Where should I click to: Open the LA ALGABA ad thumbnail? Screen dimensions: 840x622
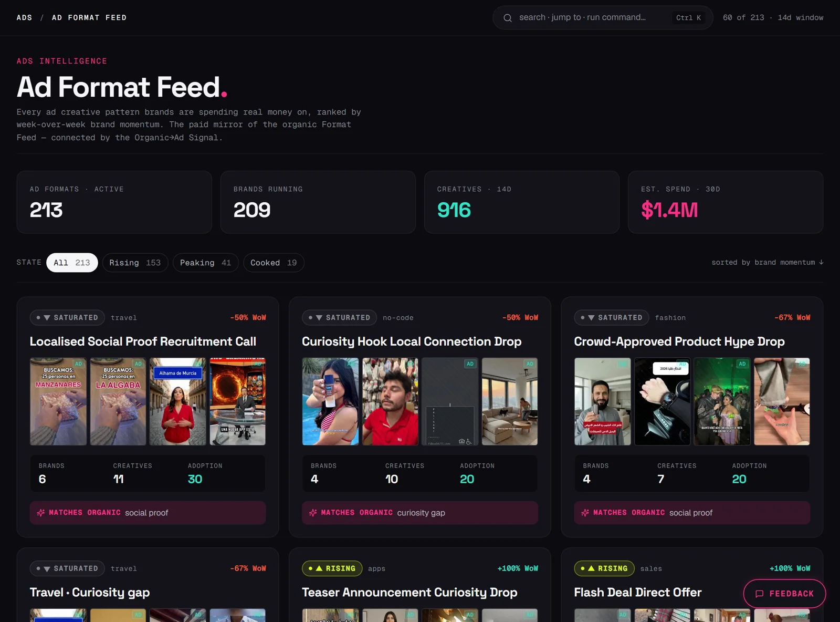[x=118, y=401]
